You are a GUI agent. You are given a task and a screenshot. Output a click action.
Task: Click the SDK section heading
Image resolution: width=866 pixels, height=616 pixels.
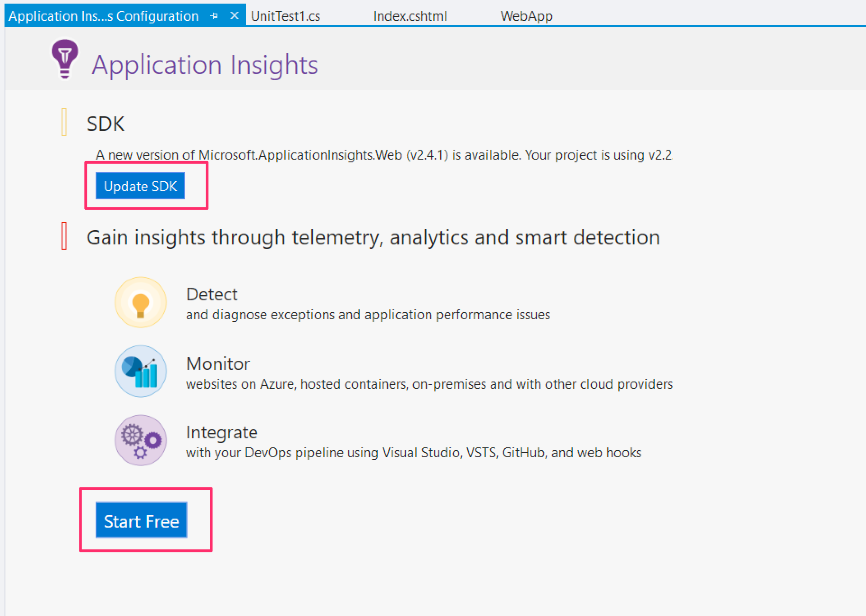point(106,124)
